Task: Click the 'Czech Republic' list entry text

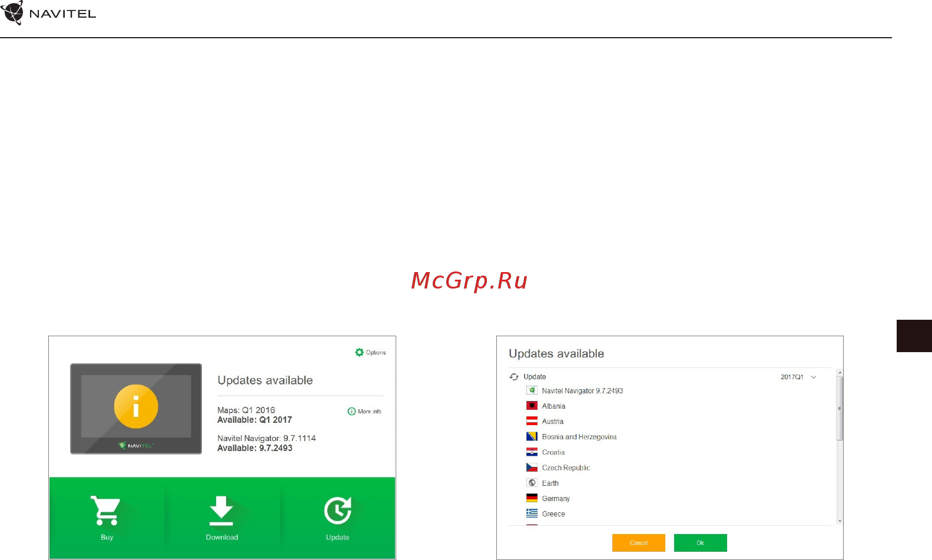Action: [566, 468]
